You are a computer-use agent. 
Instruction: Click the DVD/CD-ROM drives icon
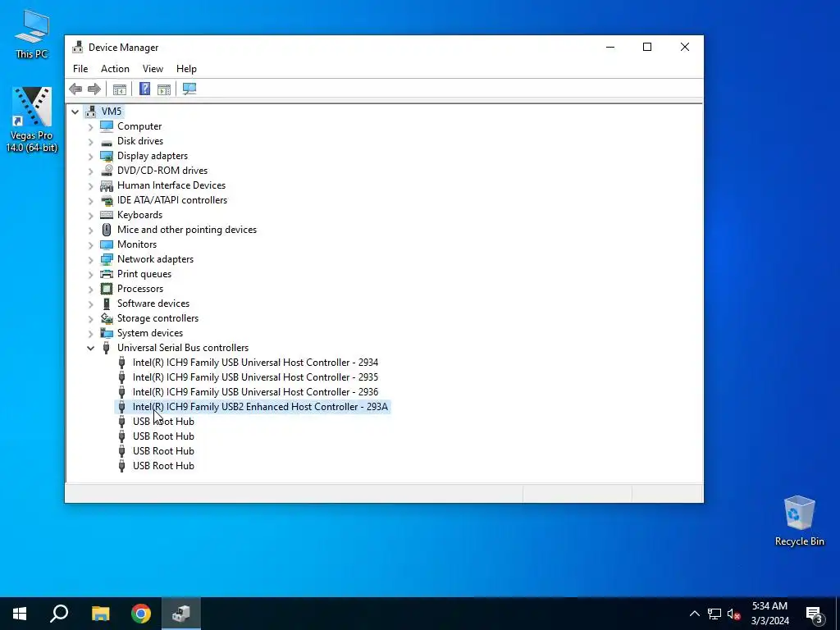click(x=107, y=171)
